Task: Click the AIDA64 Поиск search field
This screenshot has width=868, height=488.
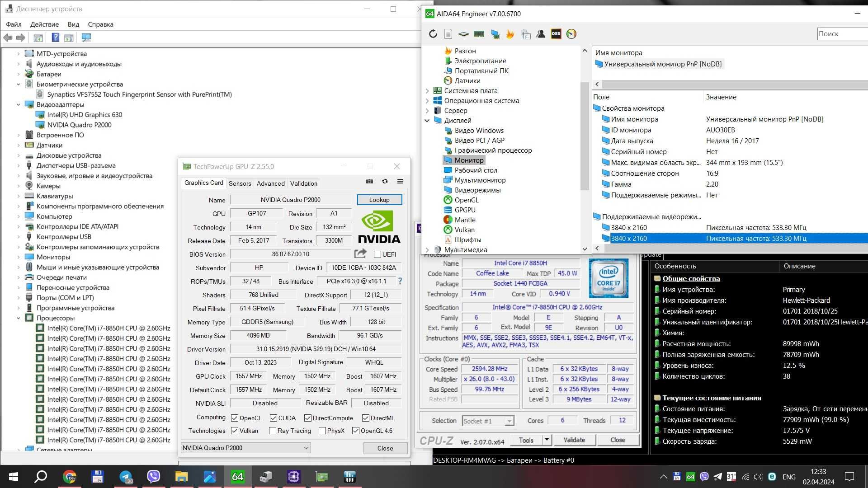Action: pos(843,34)
